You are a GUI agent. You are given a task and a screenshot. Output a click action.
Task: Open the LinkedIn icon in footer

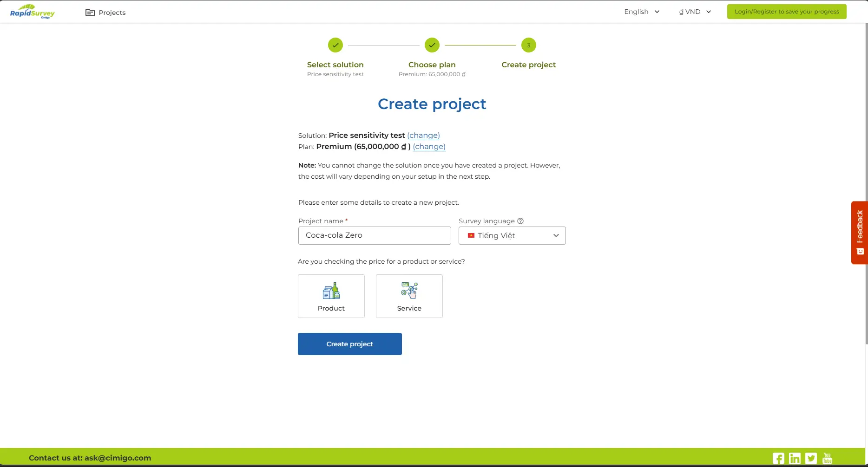click(x=795, y=458)
